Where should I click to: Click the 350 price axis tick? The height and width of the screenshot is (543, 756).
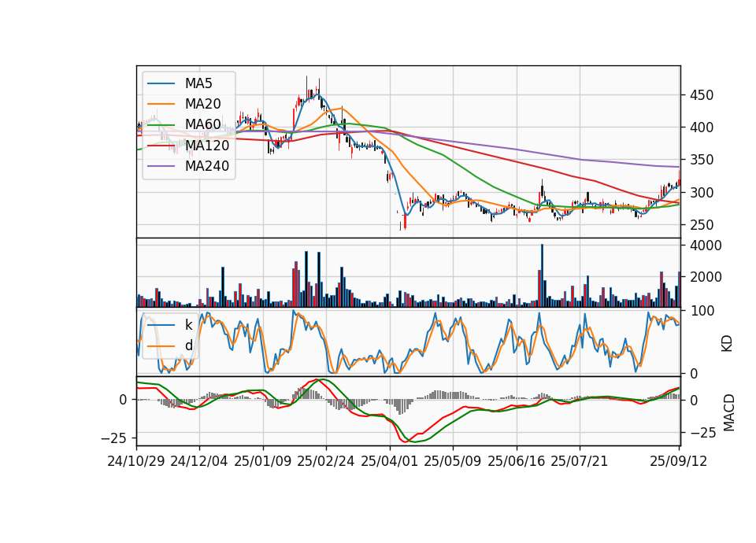[x=702, y=160]
